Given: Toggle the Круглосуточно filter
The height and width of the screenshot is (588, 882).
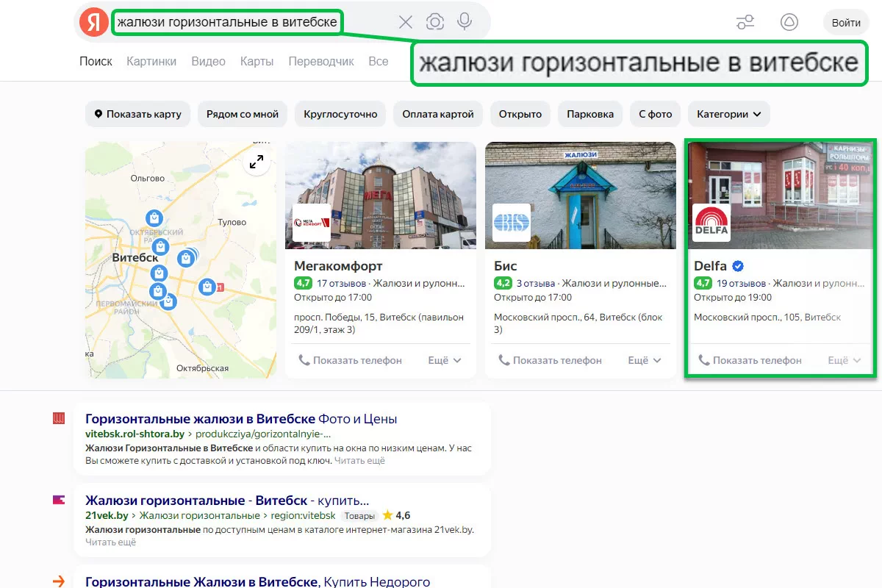Looking at the screenshot, I should pyautogui.click(x=340, y=115).
